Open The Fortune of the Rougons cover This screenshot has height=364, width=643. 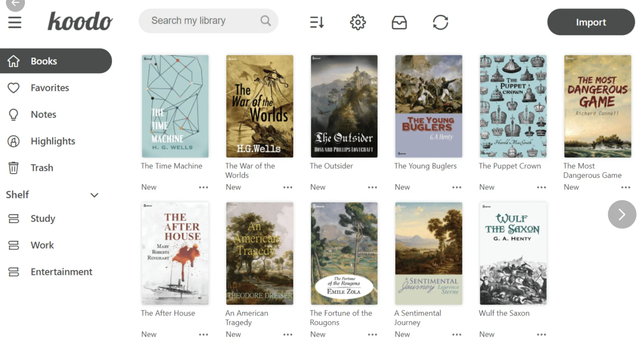[344, 254]
